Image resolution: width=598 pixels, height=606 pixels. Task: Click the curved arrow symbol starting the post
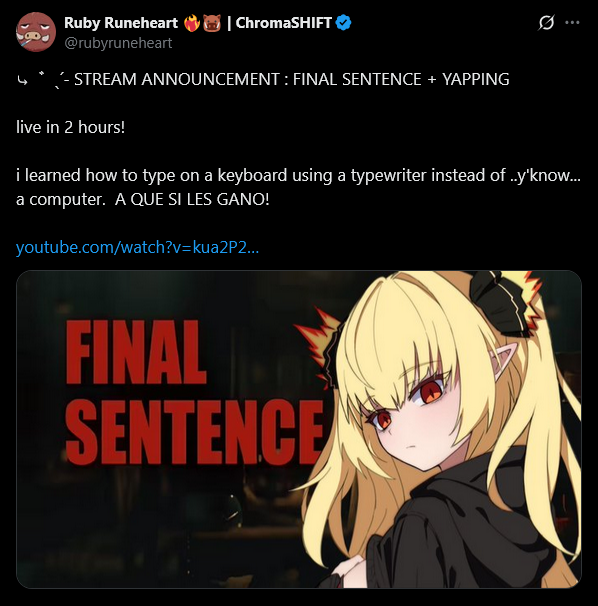(22, 80)
